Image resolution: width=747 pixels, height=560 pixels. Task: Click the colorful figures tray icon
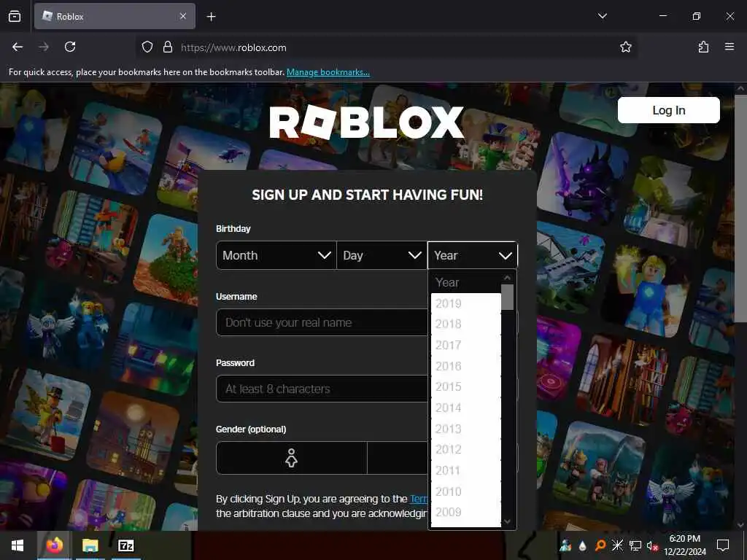565,545
